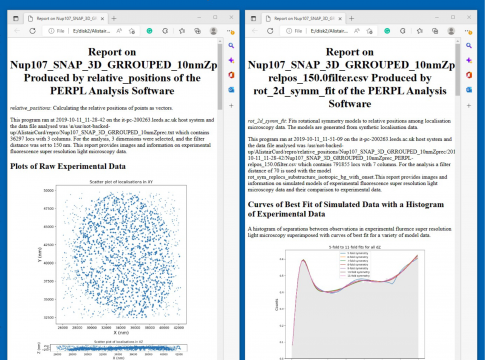Add sidebar app with plus in right window

(469, 106)
